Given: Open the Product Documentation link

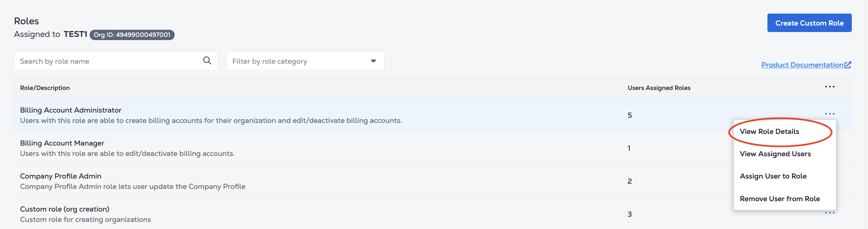Looking at the screenshot, I should (802, 65).
